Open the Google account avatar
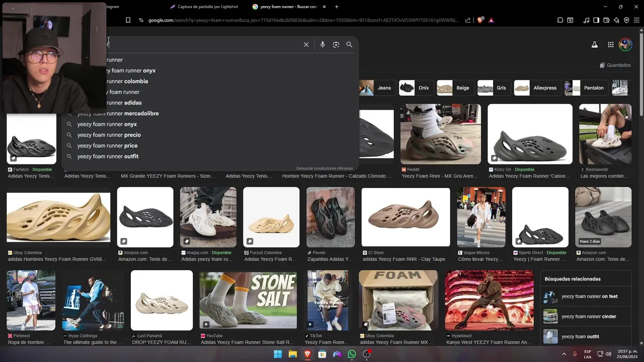 [625, 44]
